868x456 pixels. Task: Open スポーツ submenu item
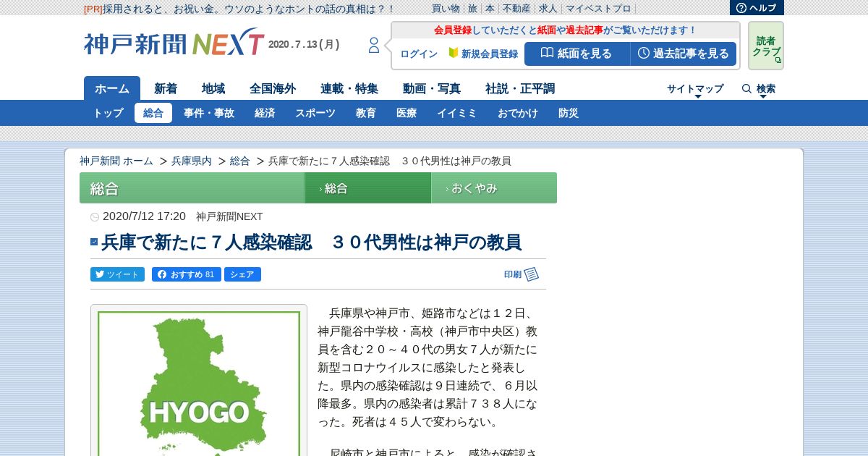pyautogui.click(x=315, y=113)
